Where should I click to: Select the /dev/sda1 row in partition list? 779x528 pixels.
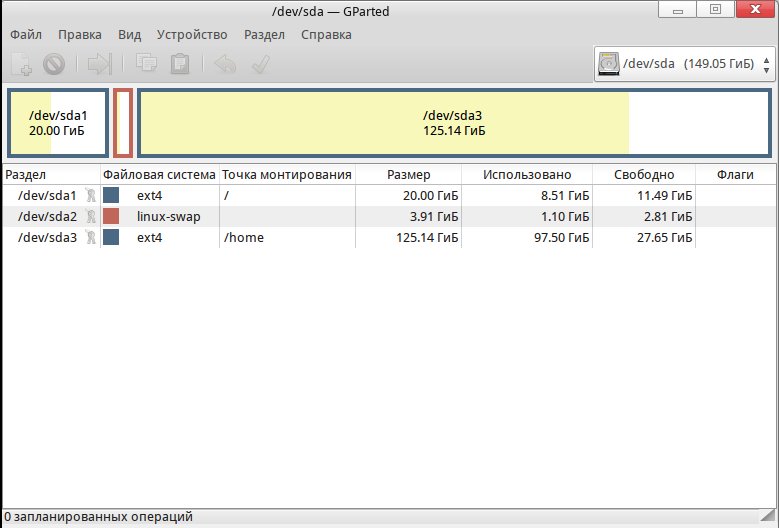point(389,195)
